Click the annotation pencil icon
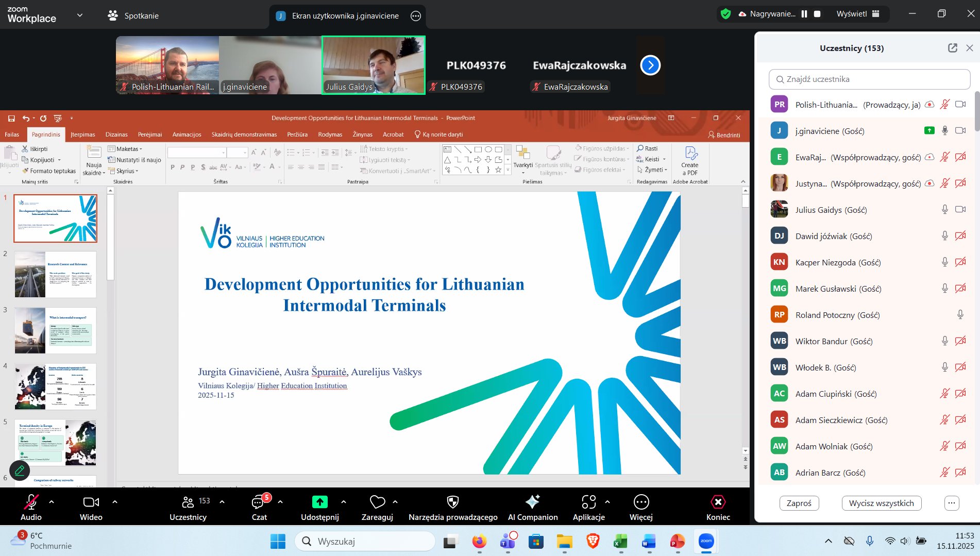 click(x=20, y=470)
